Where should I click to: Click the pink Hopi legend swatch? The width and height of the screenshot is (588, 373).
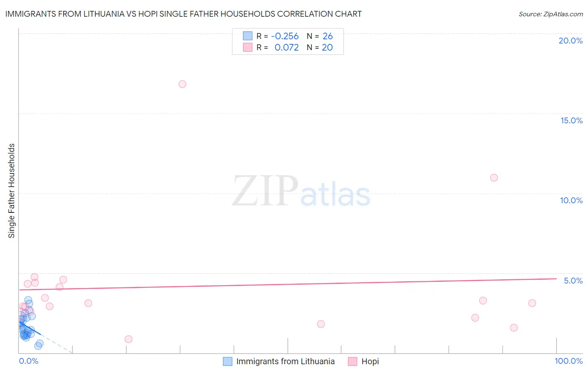tap(353, 361)
